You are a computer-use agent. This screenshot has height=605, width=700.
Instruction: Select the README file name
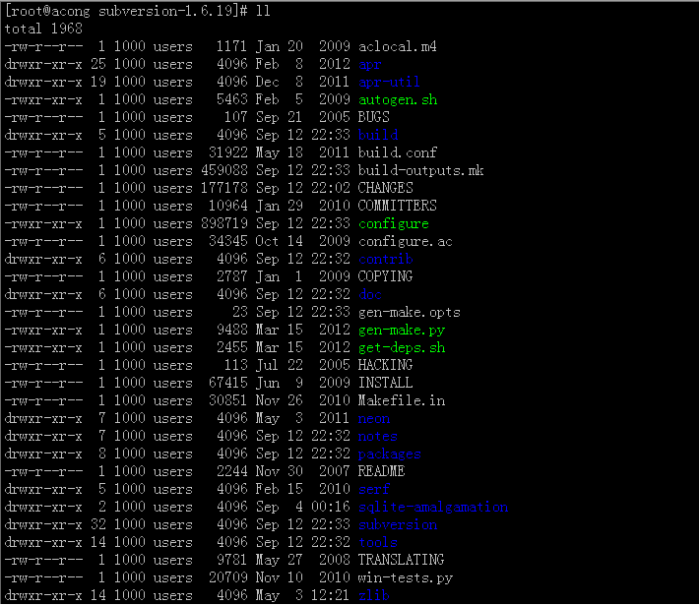[x=381, y=471]
